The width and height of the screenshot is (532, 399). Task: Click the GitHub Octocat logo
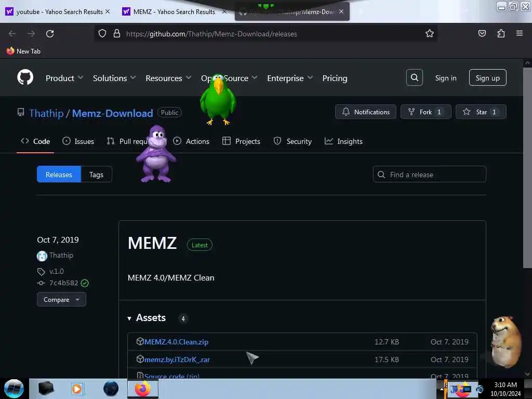(25, 78)
